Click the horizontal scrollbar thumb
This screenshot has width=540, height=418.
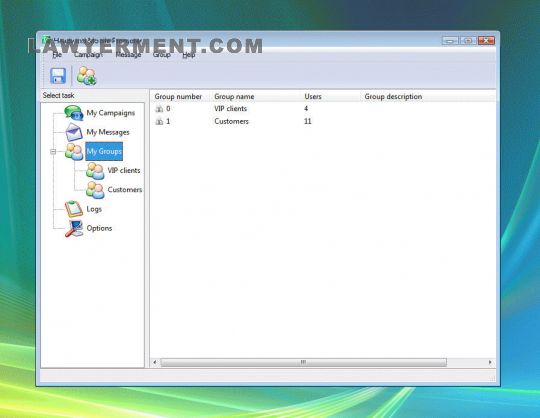(303, 362)
